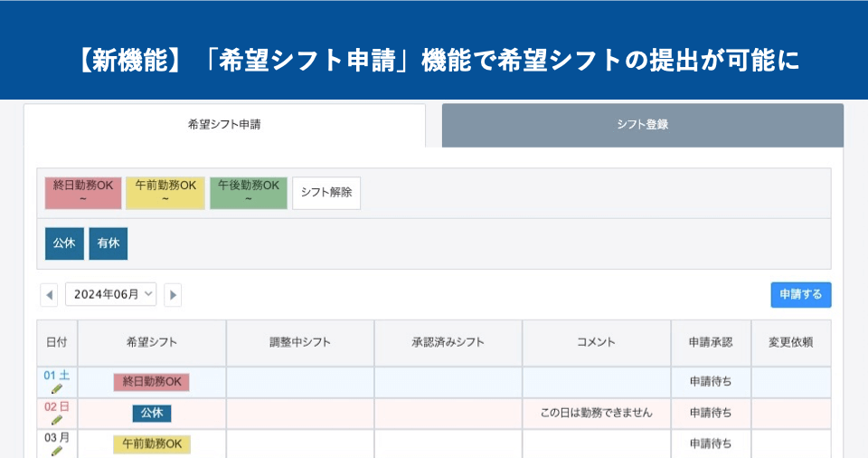The height and width of the screenshot is (458, 868).
Task: Select the green 午後勤務OK shift option
Action: tap(249, 193)
